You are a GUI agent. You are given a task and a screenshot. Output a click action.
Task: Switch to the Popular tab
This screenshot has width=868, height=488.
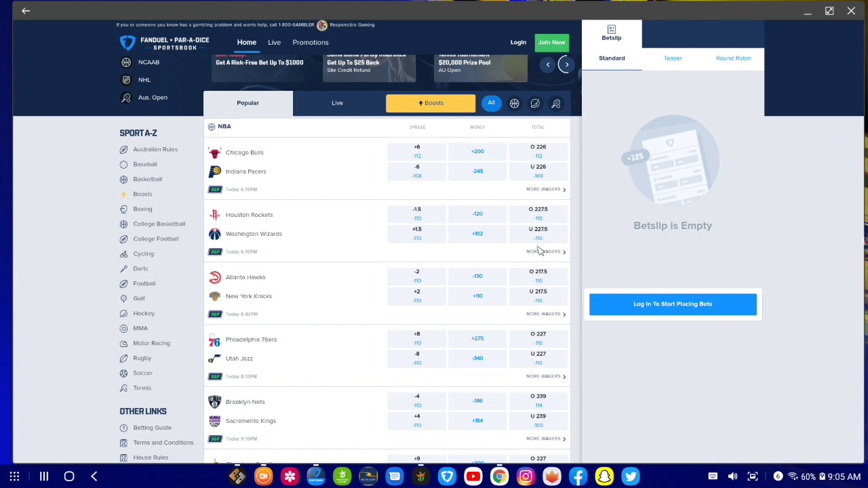[248, 103]
